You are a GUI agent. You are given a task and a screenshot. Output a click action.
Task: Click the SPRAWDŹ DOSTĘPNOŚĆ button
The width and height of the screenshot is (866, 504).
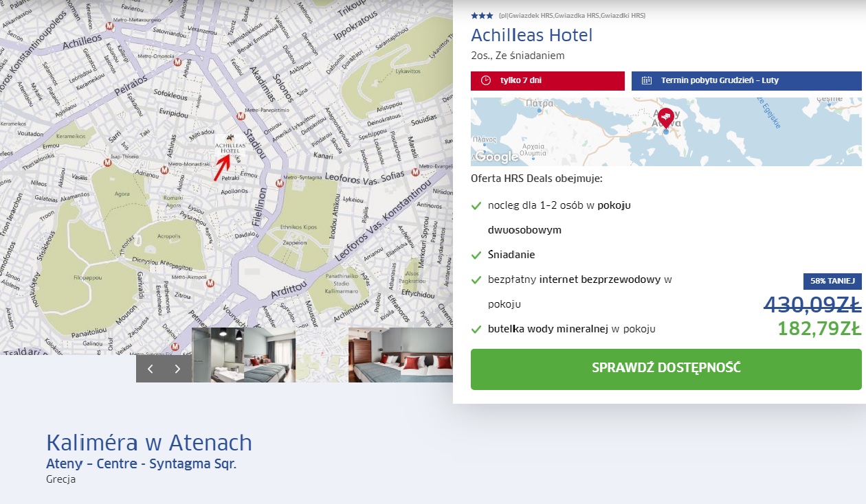point(666,369)
